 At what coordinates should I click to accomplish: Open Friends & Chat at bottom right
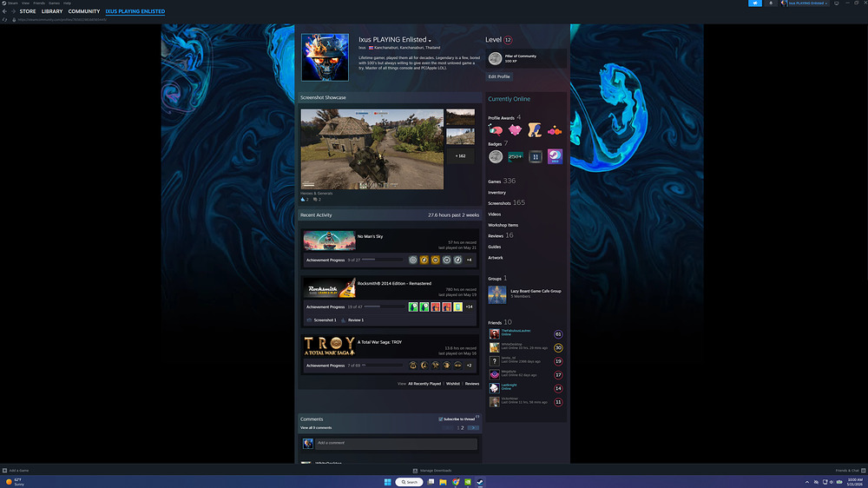[x=851, y=471]
